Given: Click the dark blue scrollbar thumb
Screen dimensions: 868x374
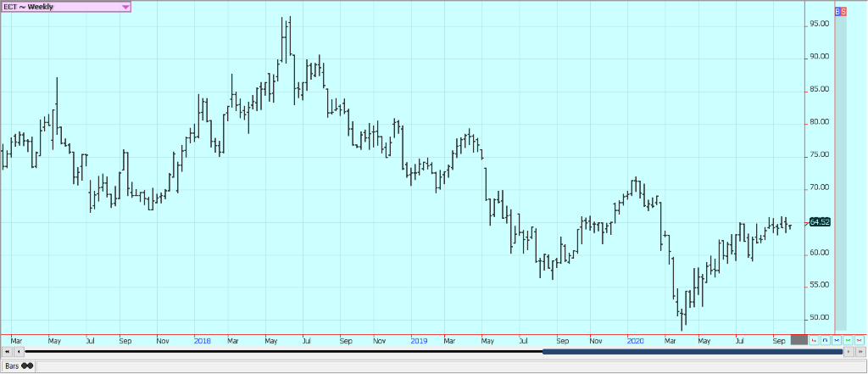Looking at the screenshot, I should click(x=693, y=351).
